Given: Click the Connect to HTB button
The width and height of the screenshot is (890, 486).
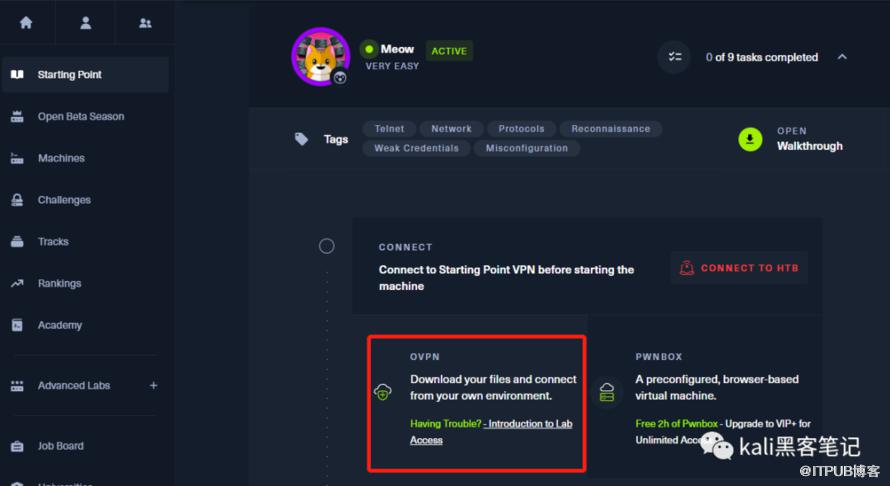Looking at the screenshot, I should pyautogui.click(x=739, y=268).
